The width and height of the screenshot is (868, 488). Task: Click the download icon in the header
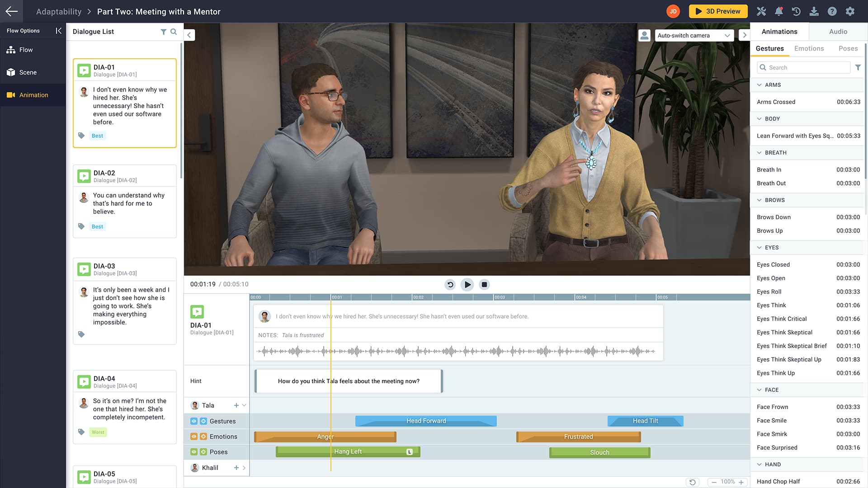point(814,11)
